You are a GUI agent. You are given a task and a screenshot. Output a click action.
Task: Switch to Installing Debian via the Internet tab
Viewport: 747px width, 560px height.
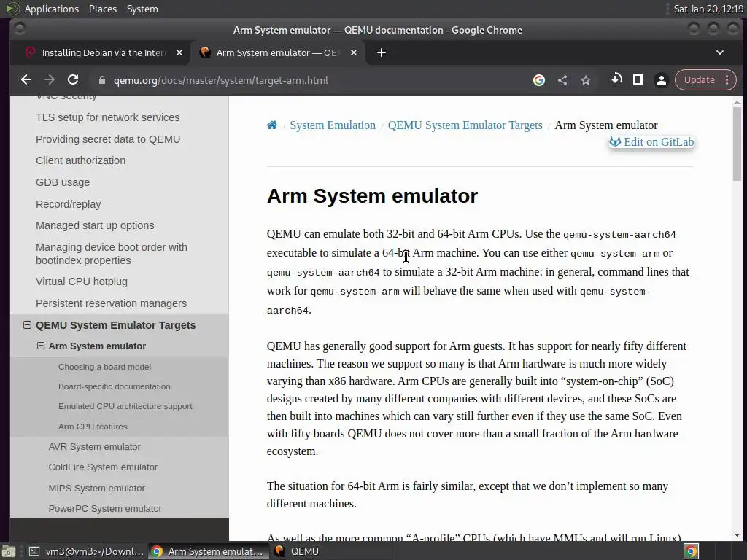click(104, 52)
